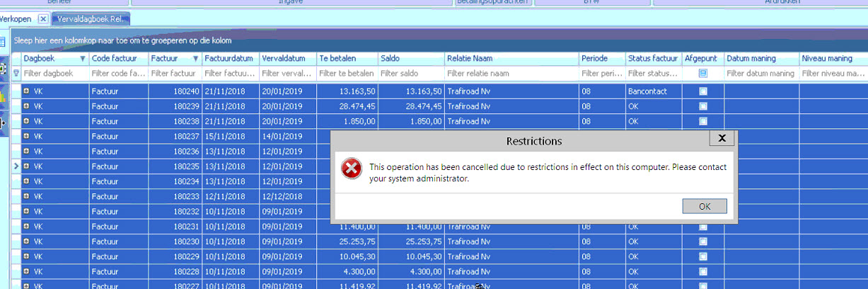
Task: Expand the row for invoice 180240
Action: point(27,91)
